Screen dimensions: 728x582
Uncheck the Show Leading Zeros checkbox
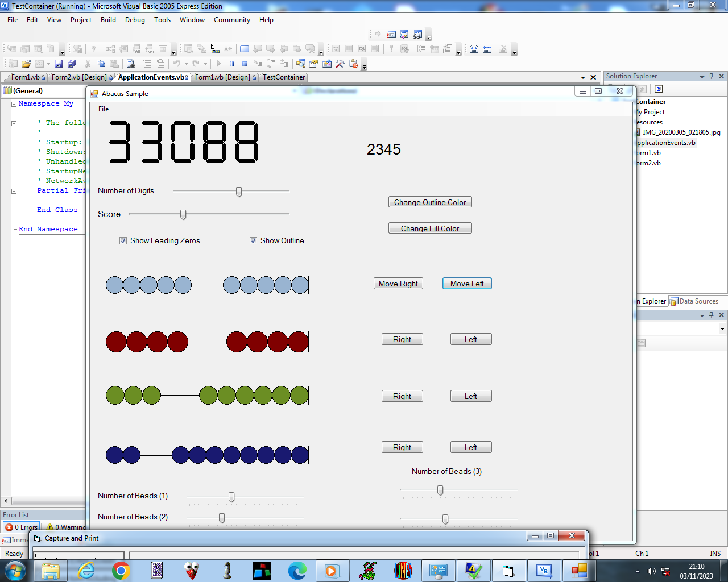click(x=123, y=240)
